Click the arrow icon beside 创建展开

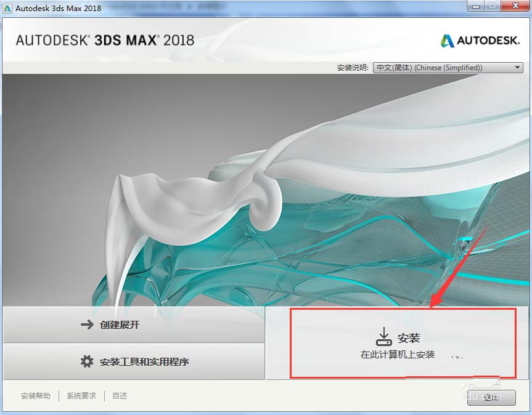[86, 324]
